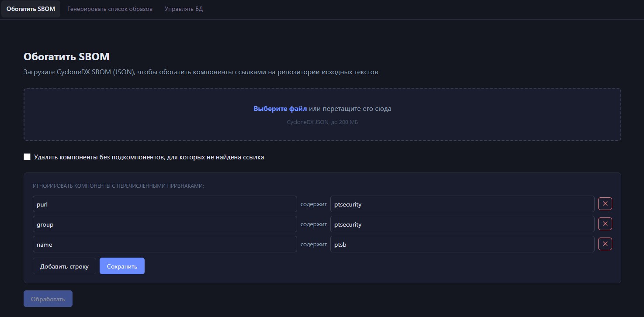Delete the purl filter row

coord(605,204)
